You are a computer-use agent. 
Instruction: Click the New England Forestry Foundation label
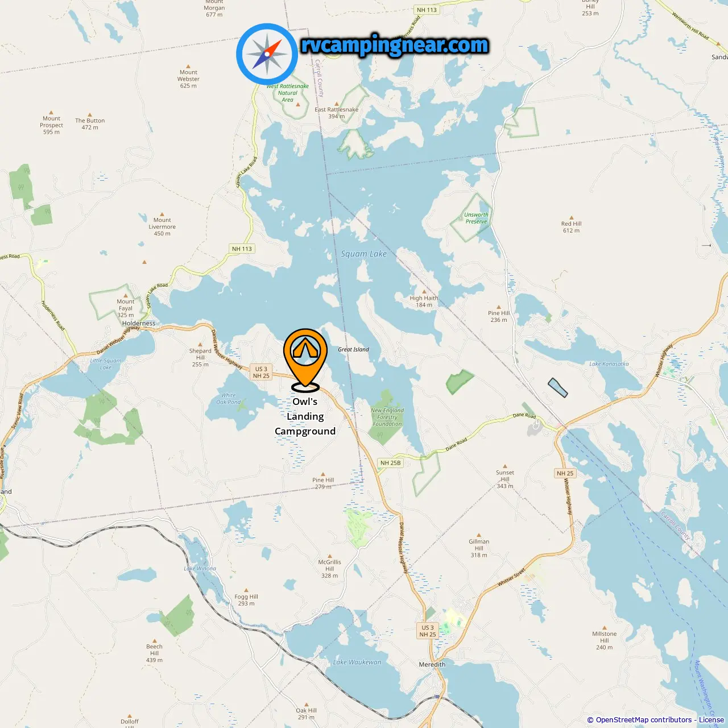click(387, 417)
